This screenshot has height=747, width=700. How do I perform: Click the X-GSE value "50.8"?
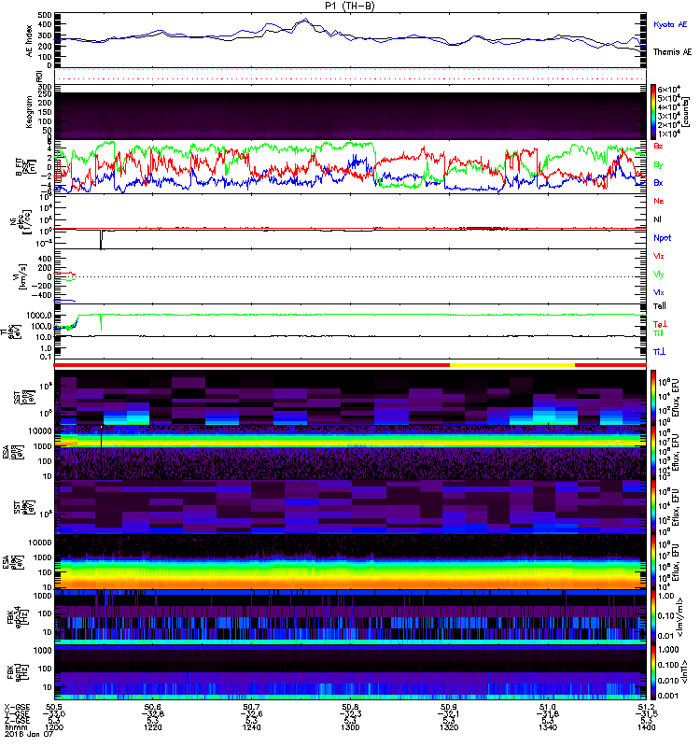(350, 707)
